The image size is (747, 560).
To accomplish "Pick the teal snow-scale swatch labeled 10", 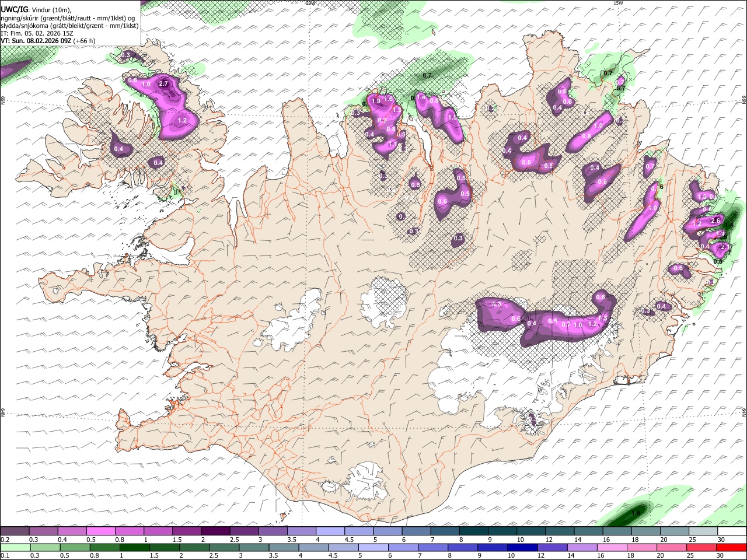I will coord(530,531).
